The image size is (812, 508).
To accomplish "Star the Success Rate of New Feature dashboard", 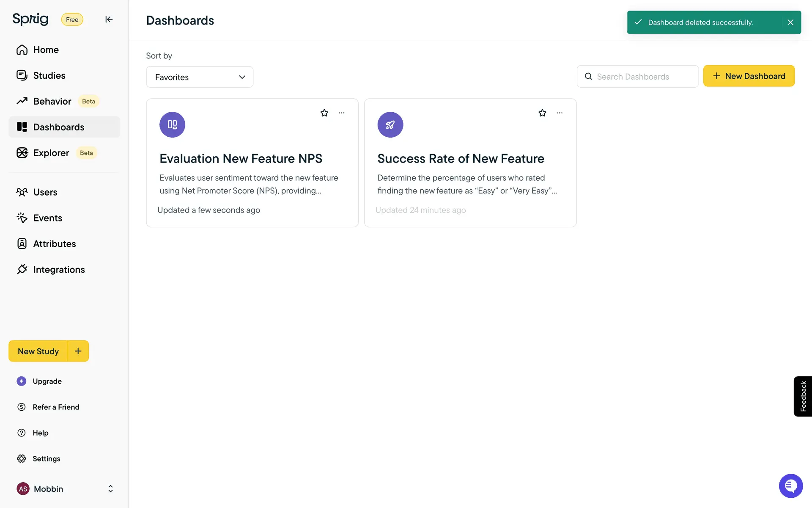I will coord(542,113).
